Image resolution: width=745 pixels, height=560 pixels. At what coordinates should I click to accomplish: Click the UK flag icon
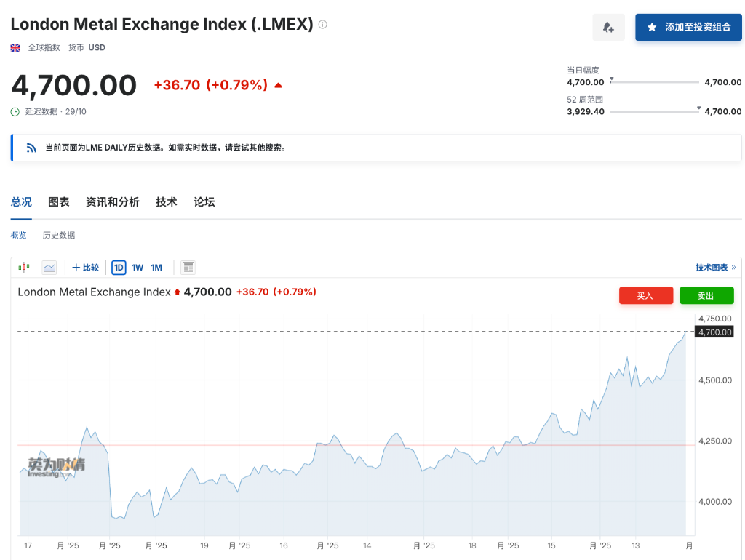coord(15,47)
